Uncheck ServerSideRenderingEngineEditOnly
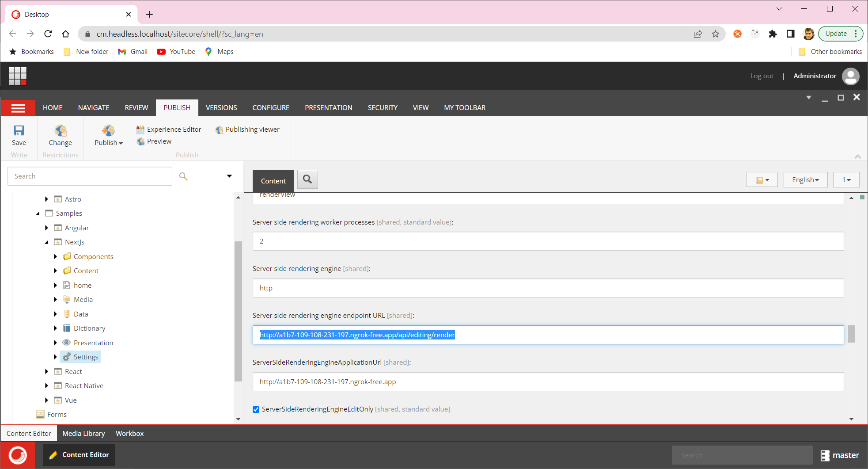 pyautogui.click(x=256, y=409)
